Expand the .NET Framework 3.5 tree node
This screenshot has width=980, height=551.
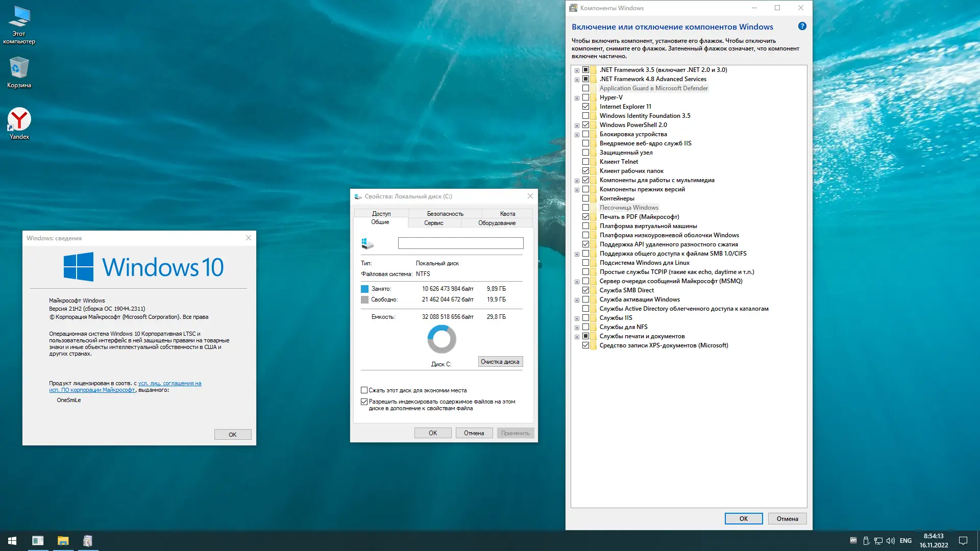(x=577, y=70)
